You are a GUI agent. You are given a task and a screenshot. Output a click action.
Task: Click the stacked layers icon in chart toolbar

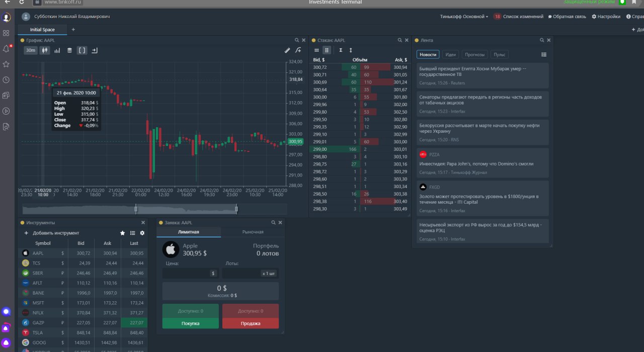[69, 50]
